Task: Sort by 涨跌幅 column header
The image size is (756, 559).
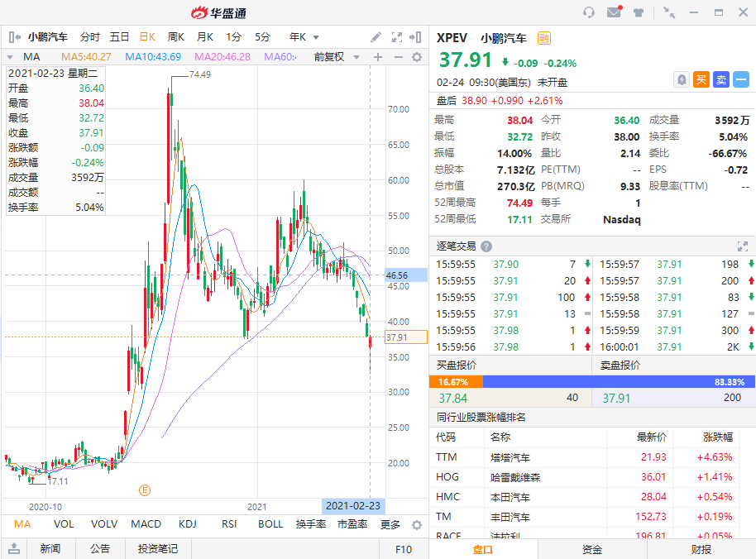Action: click(718, 437)
